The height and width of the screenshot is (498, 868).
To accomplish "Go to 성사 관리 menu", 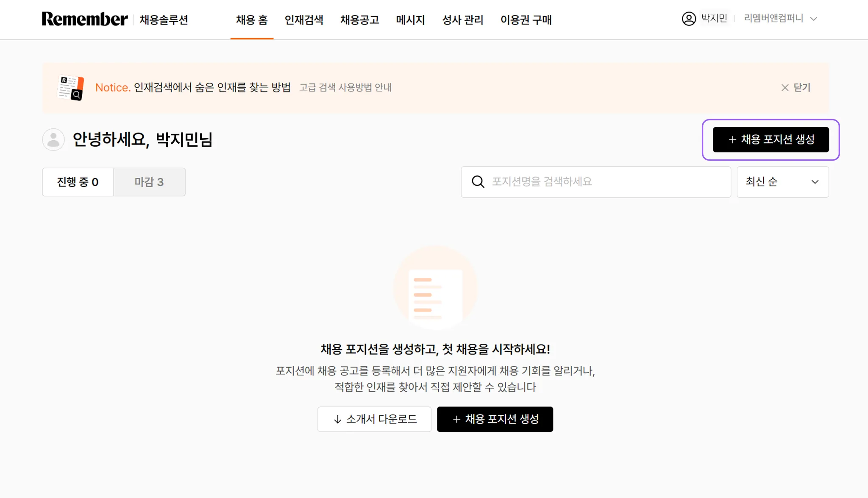I will coord(463,20).
